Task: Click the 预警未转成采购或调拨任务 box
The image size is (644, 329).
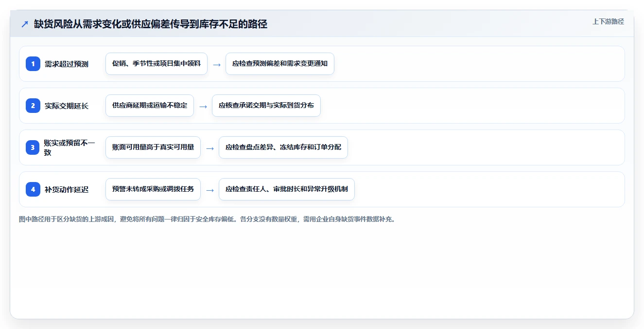Action: pyautogui.click(x=153, y=189)
